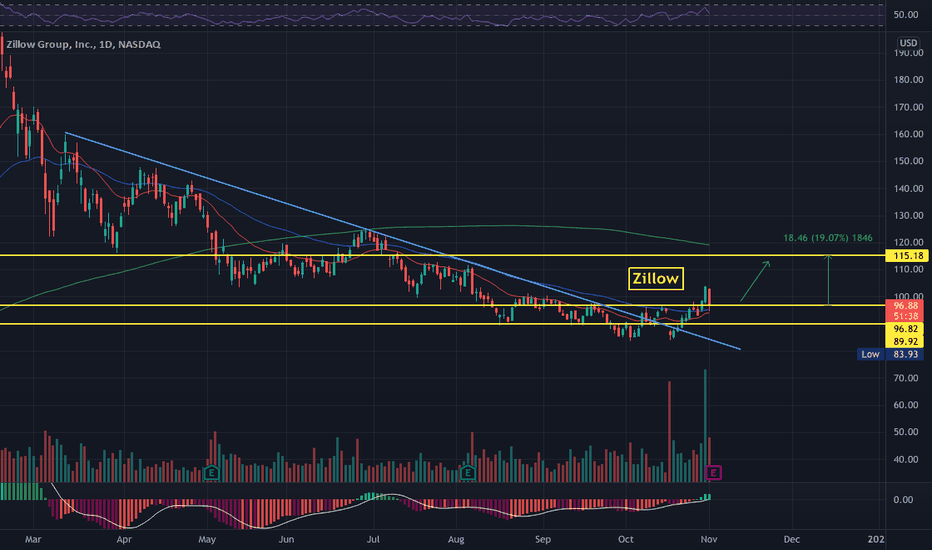
Task: Click the 110.00 price scale value
Action: pos(909,269)
